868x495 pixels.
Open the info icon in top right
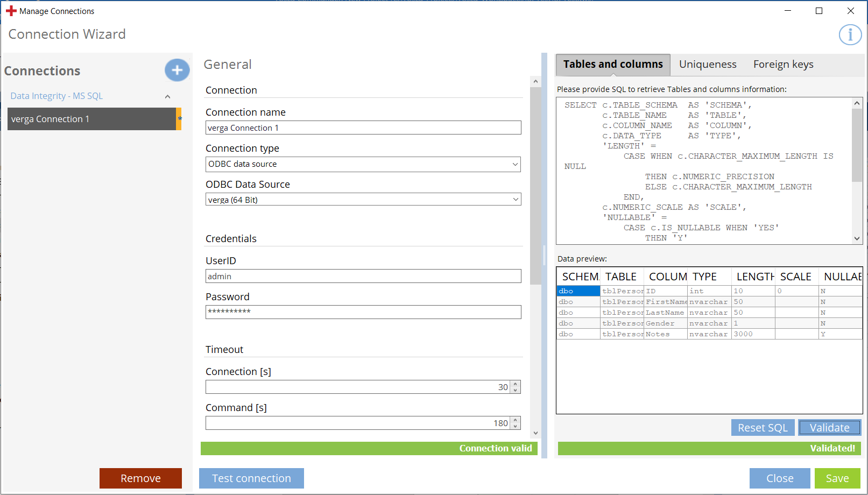click(x=850, y=35)
